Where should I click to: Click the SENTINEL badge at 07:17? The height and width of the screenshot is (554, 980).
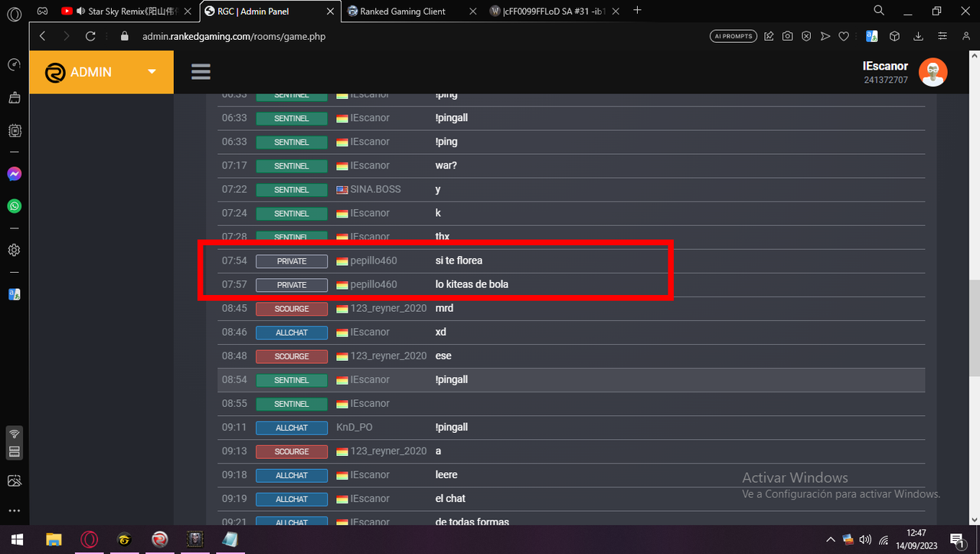coord(292,166)
